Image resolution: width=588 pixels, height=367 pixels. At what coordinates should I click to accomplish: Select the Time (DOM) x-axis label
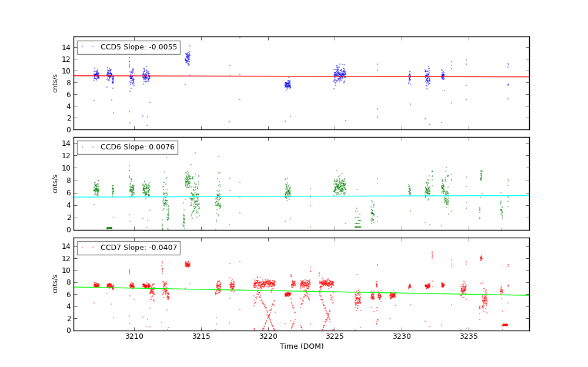tap(301, 346)
